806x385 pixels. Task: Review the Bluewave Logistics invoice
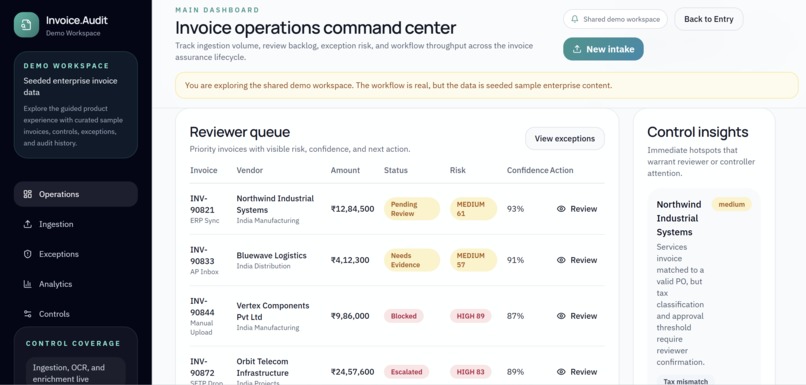coord(577,260)
